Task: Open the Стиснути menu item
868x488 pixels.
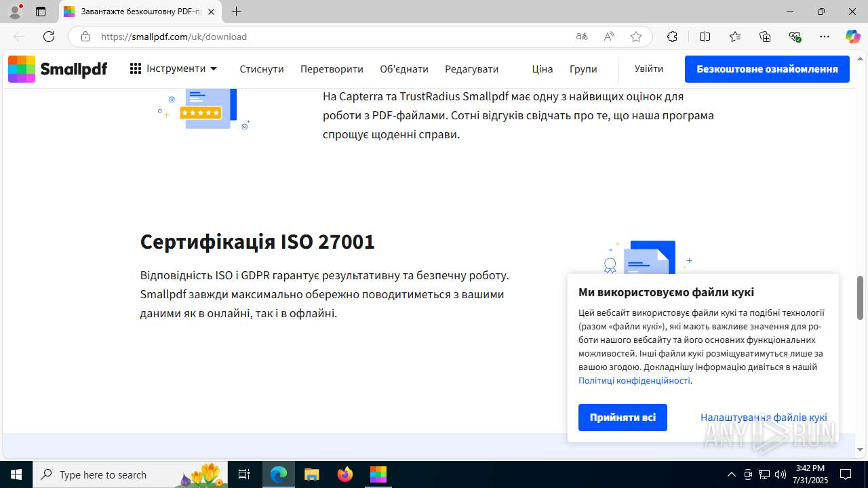Action: click(x=262, y=69)
